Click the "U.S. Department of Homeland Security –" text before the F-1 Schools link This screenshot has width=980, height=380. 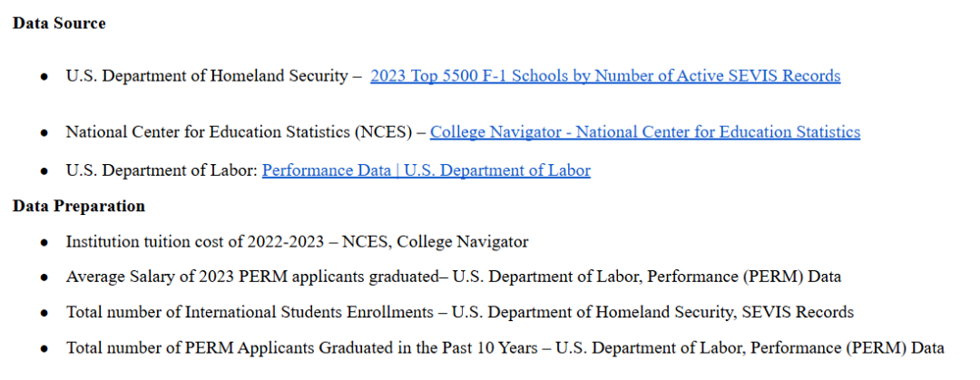tap(207, 76)
